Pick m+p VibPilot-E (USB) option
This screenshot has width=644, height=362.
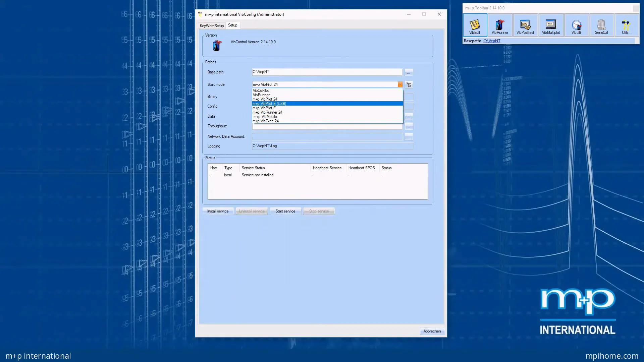click(327, 104)
